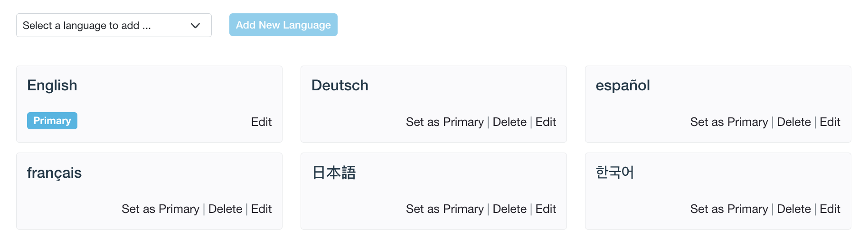Edit the français language
The width and height of the screenshot is (868, 250).
tap(261, 209)
